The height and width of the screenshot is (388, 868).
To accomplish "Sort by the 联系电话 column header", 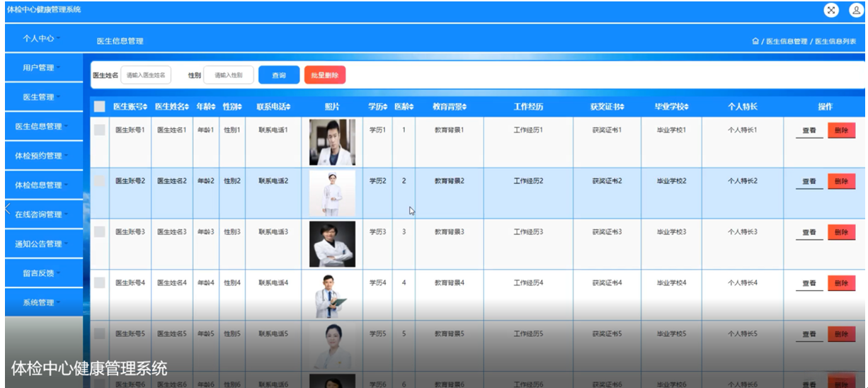I will [x=273, y=107].
